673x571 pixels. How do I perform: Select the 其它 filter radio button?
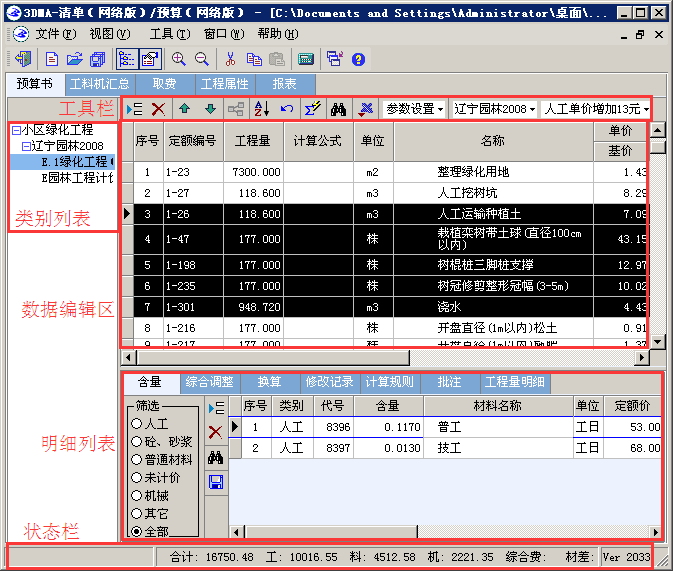[x=136, y=513]
